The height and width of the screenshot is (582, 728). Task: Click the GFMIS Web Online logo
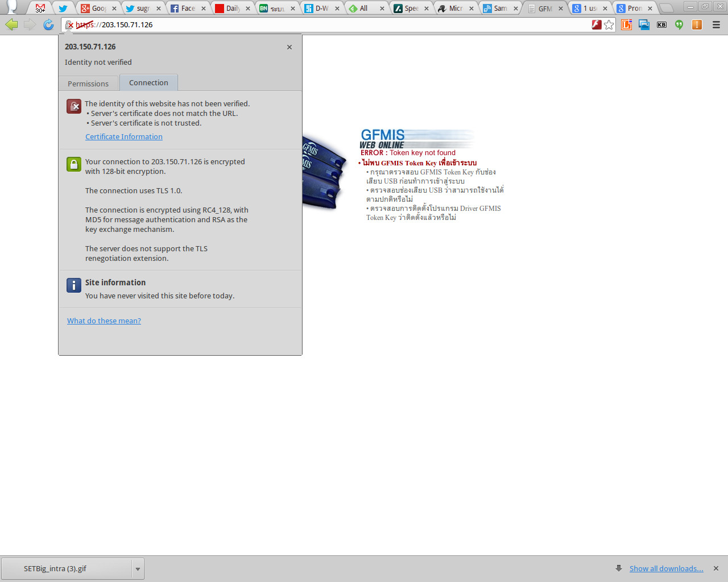coord(416,139)
